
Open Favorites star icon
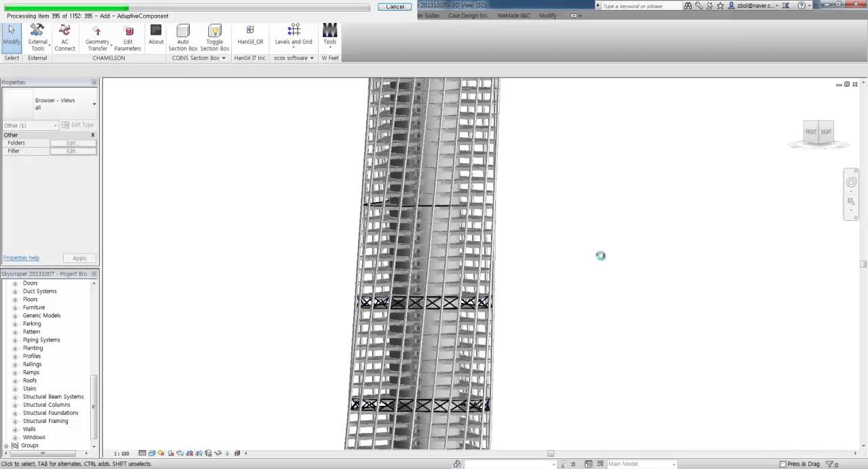tap(720, 5)
